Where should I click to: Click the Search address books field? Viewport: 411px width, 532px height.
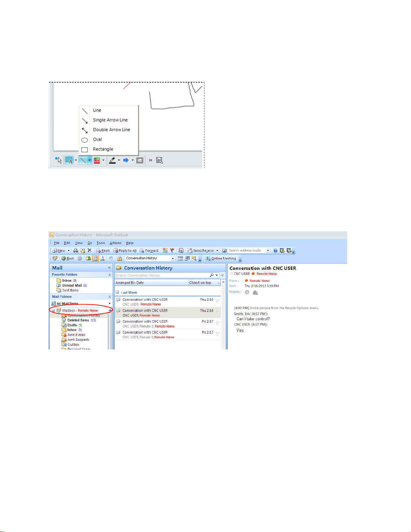247,250
